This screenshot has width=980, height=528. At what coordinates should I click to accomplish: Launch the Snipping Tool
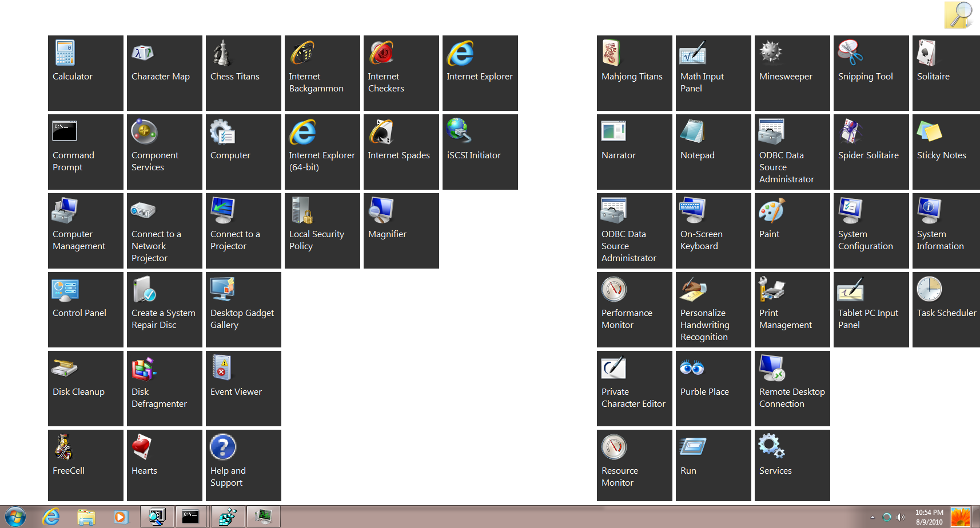point(871,73)
